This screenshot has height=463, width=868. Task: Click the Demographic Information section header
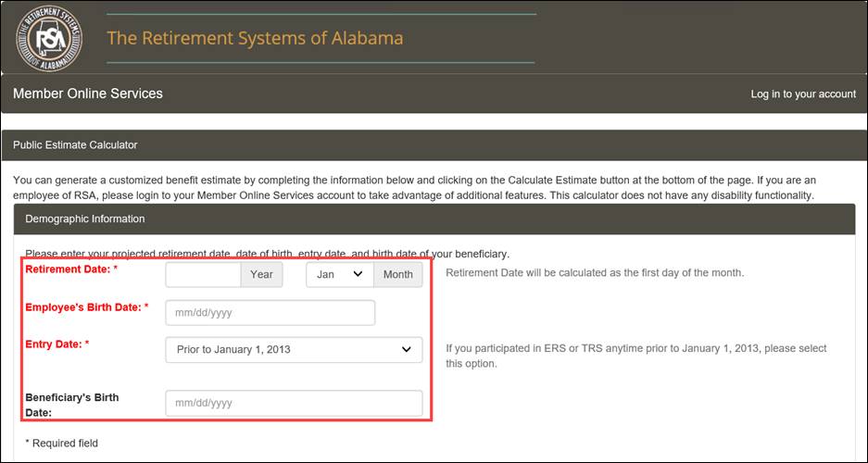pos(85,219)
